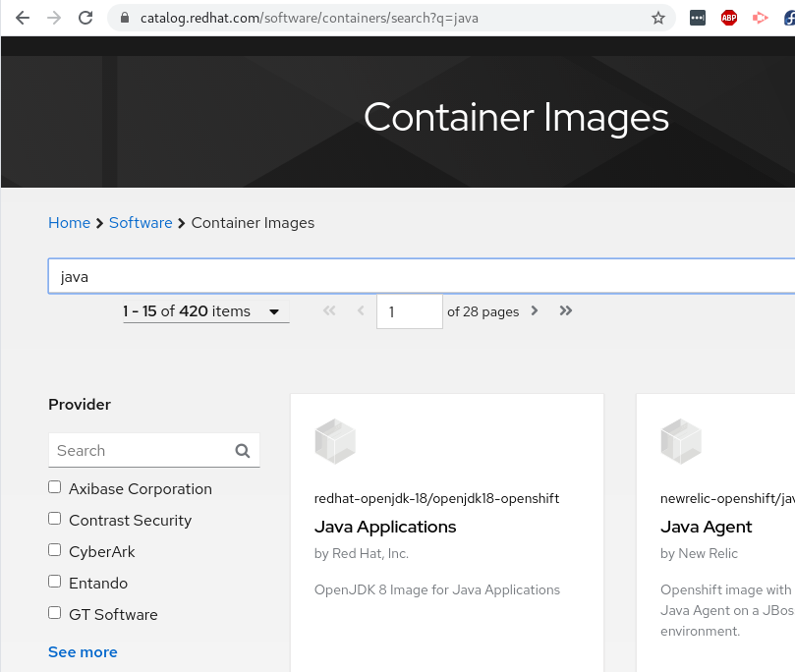Click the Java Agent container cube icon
Viewport: 795px width, 672px height.
[x=681, y=441]
